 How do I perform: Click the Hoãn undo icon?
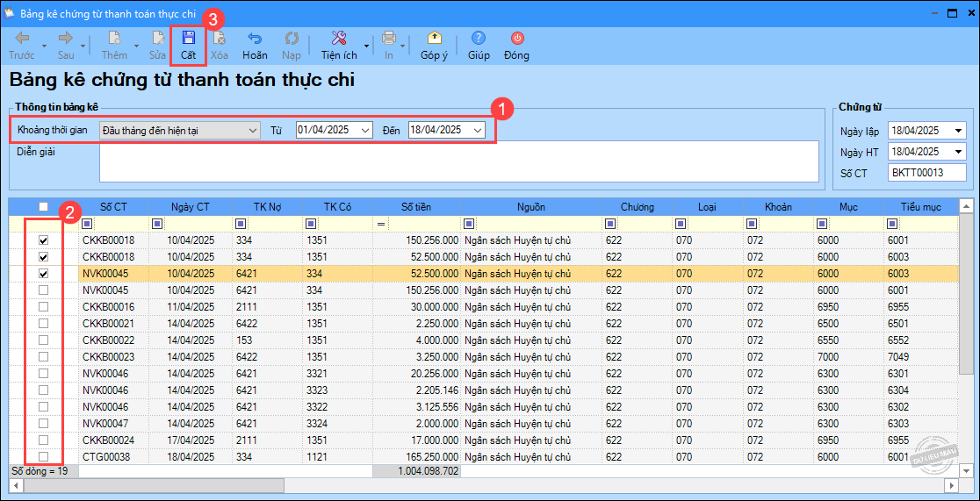(255, 39)
